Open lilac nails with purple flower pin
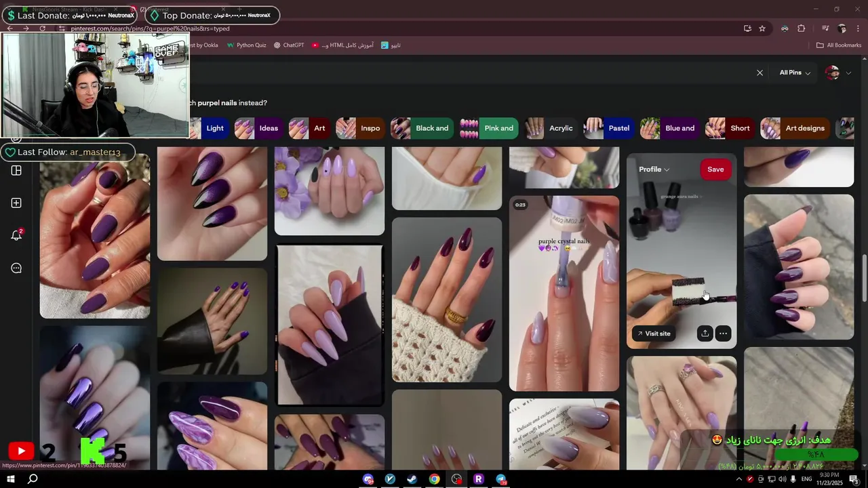868x488 pixels. pos(330,190)
